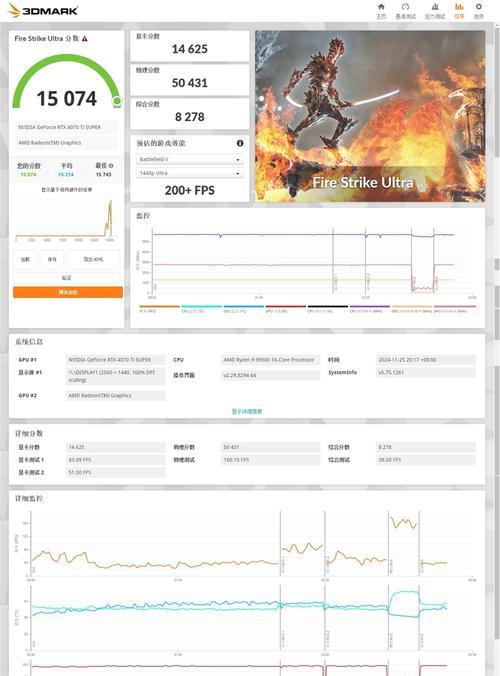Click the green dot at the gauge end
The image size is (500, 676).
pos(116,101)
